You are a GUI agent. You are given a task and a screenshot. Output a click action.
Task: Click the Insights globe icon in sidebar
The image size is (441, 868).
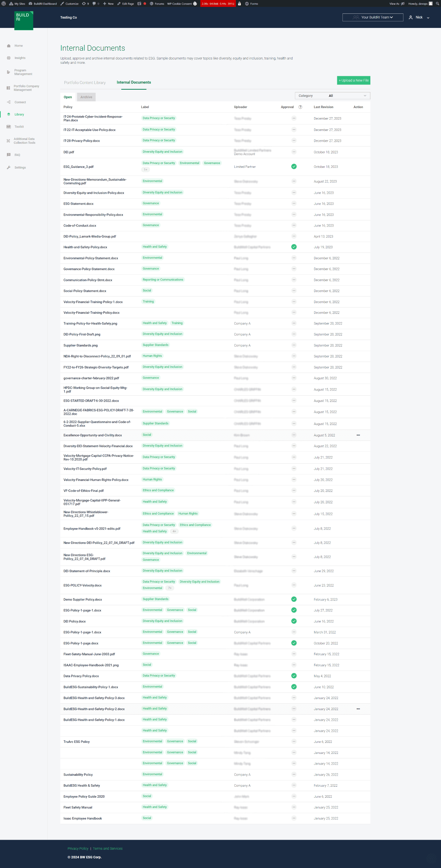(9, 58)
